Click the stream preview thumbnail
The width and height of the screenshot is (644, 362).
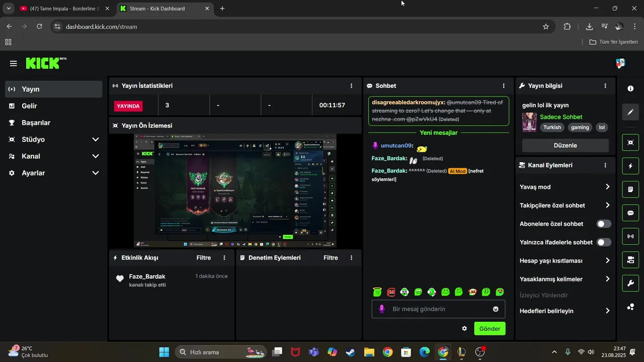tap(235, 191)
